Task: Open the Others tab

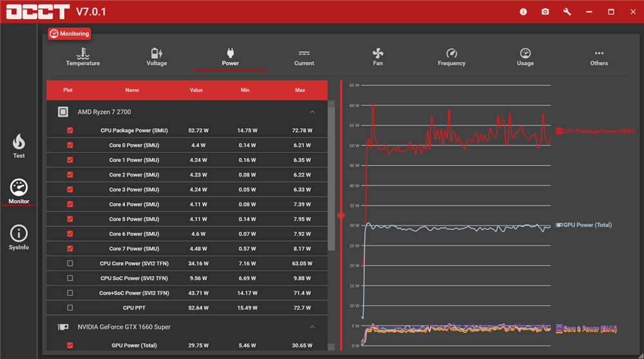Action: pyautogui.click(x=599, y=57)
